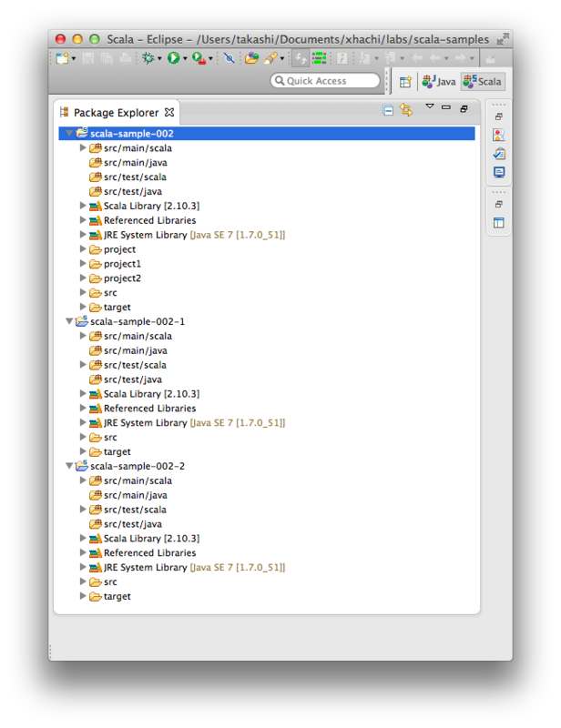Expand the project folder
Viewport: 561px width, 728px height.
pyautogui.click(x=83, y=248)
